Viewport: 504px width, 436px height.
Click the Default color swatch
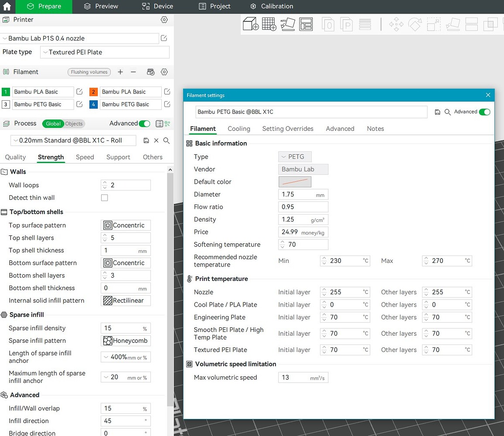pyautogui.click(x=295, y=182)
